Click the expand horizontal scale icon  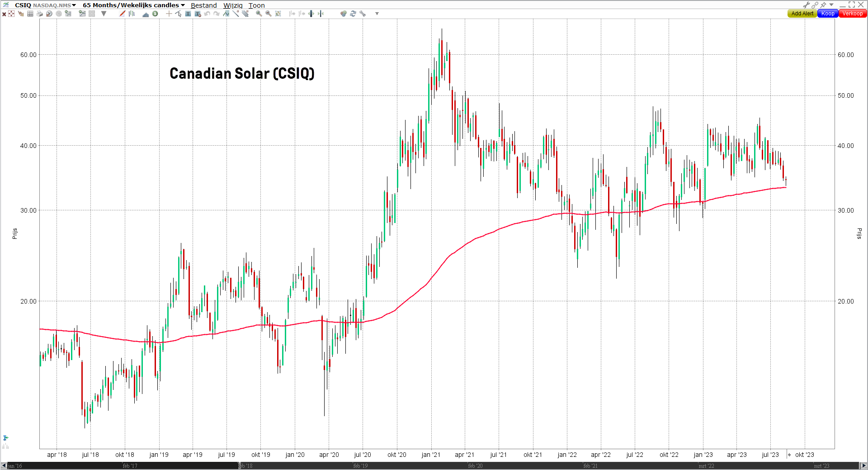[x=311, y=14]
